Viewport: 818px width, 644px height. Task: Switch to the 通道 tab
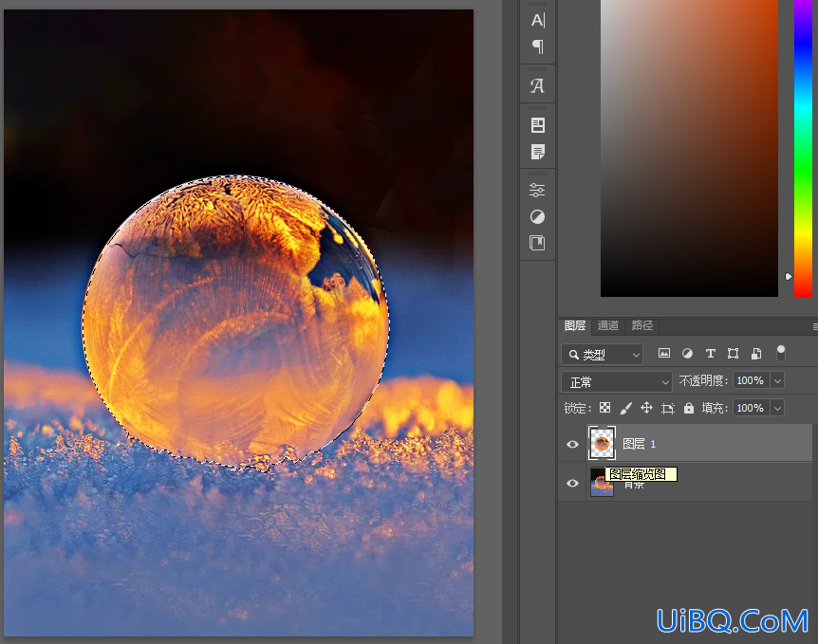coord(607,326)
